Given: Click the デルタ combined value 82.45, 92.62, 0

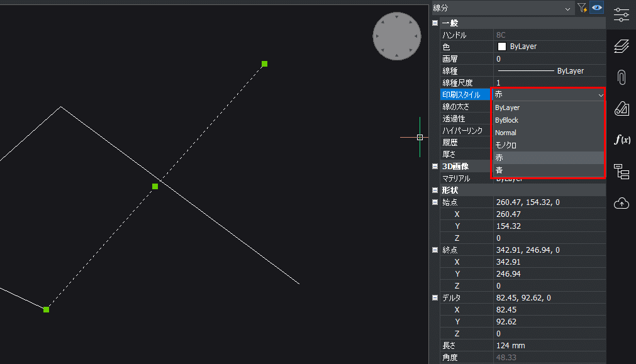Looking at the screenshot, I should [549, 297].
